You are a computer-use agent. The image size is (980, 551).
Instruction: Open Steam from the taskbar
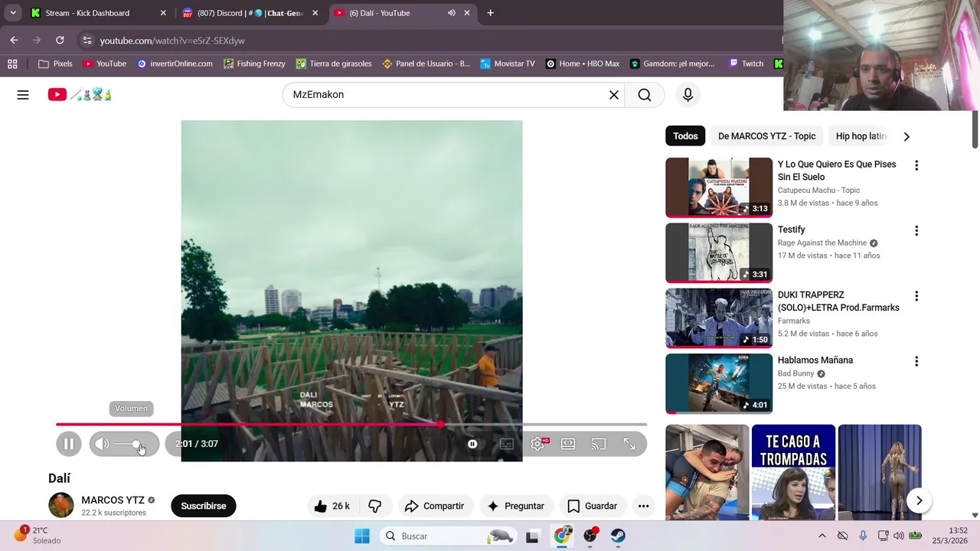point(618,536)
